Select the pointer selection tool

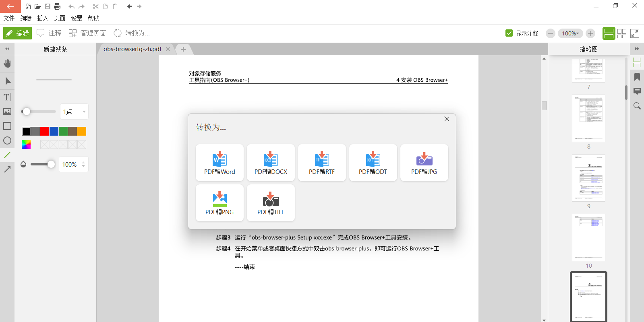pos(7,81)
